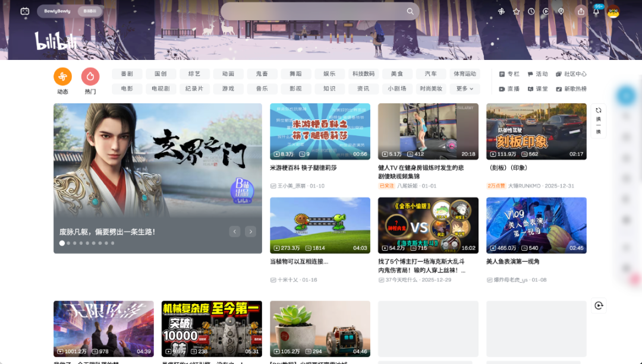Switch to the BewlyBewly mode toggle
This screenshot has height=364, width=642.
pyautogui.click(x=57, y=11)
